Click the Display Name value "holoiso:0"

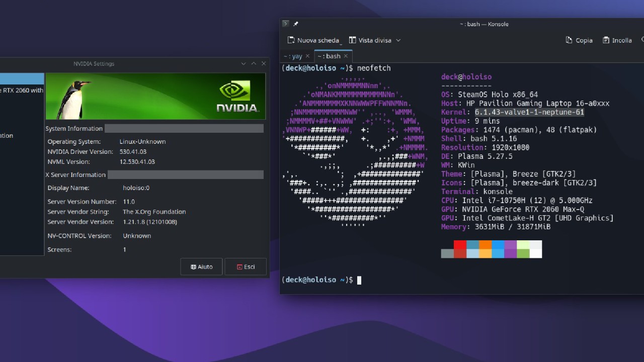pyautogui.click(x=136, y=188)
